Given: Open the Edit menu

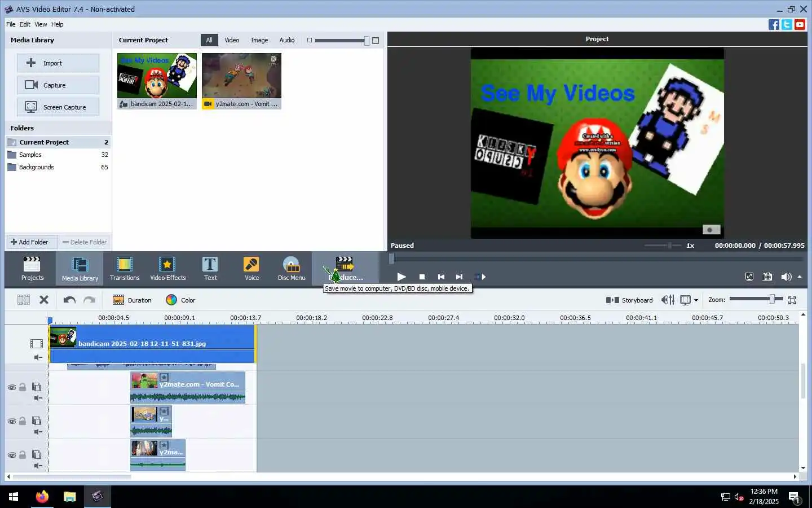Looking at the screenshot, I should point(25,24).
